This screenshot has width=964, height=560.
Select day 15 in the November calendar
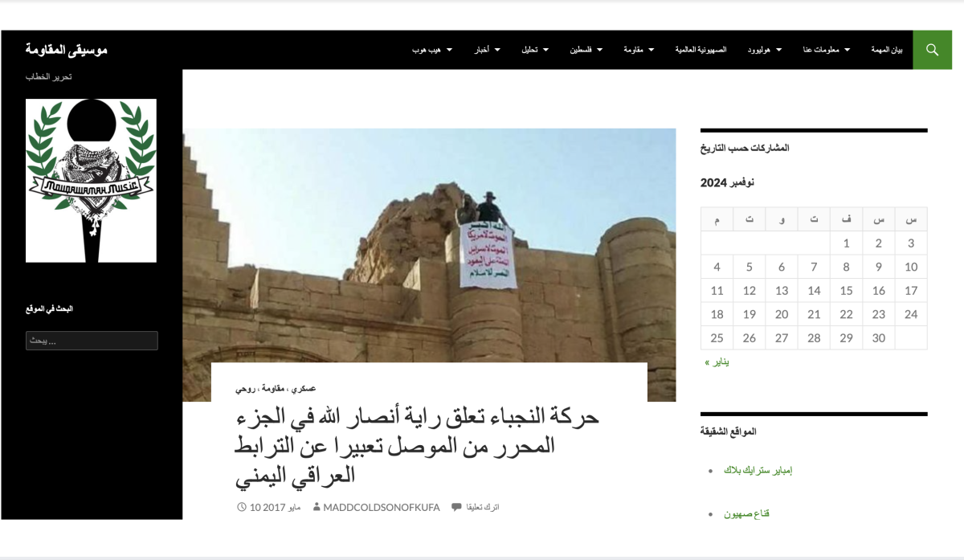click(x=845, y=290)
